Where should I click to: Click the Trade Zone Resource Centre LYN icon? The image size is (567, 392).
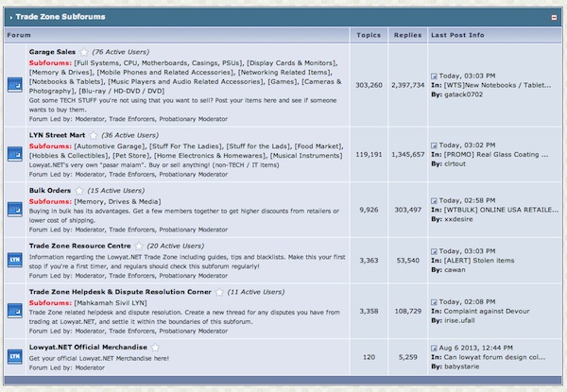click(x=15, y=256)
